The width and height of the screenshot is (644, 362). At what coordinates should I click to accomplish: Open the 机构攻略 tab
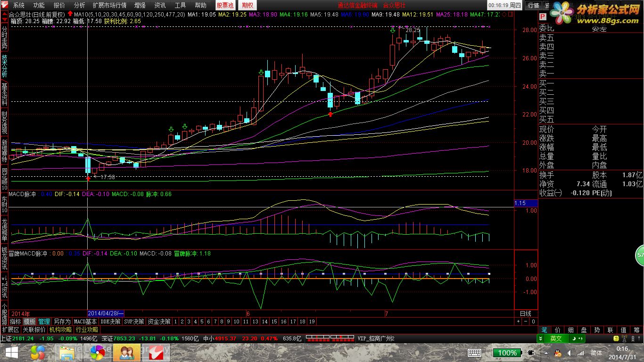point(61,330)
